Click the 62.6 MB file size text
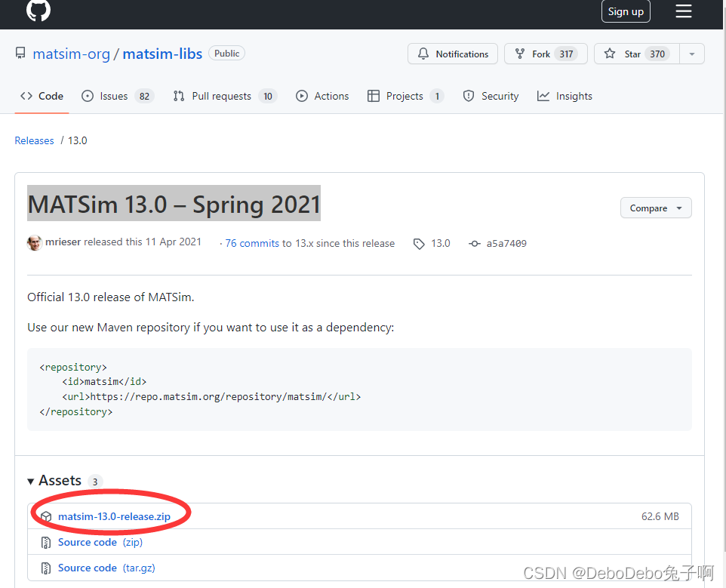 point(660,516)
